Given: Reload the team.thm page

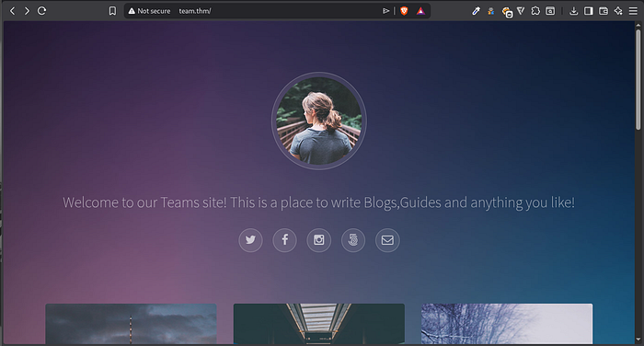Looking at the screenshot, I should (x=42, y=11).
